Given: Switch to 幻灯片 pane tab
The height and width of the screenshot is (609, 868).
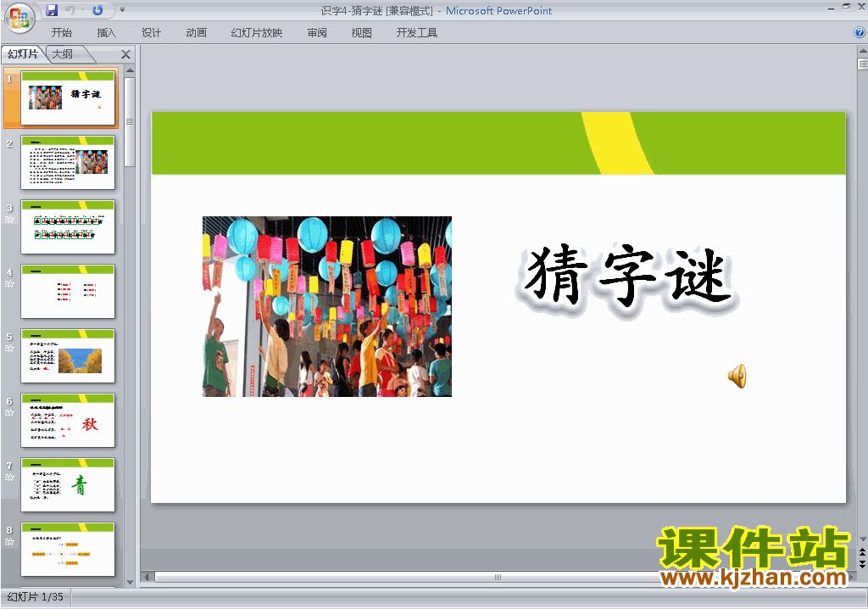Looking at the screenshot, I should click(x=23, y=53).
